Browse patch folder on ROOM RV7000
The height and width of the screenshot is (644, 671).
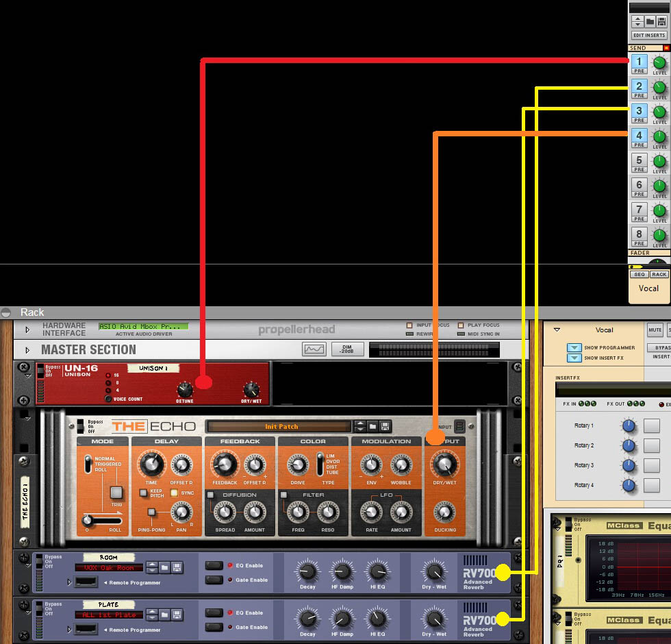pos(165,568)
